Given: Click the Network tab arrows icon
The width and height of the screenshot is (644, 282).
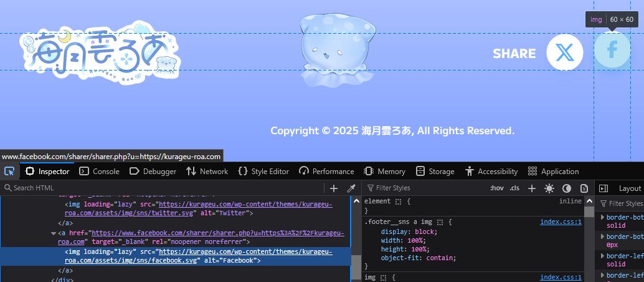Looking at the screenshot, I should click(x=191, y=171).
